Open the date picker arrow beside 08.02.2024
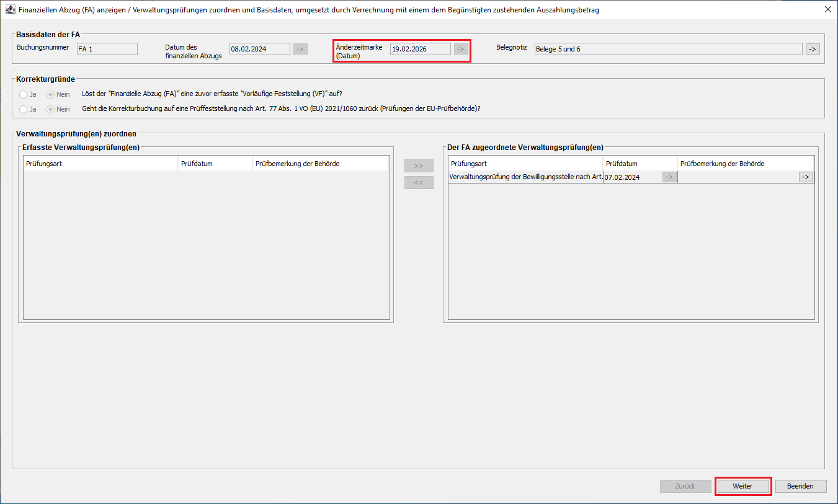 click(300, 49)
